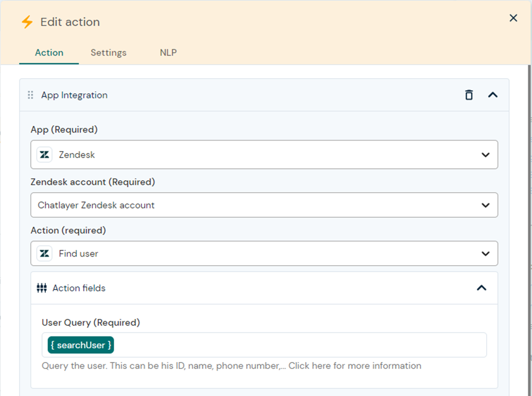Screen dimensions: 532x396
Task: Collapse the Action fields section
Action: point(481,288)
